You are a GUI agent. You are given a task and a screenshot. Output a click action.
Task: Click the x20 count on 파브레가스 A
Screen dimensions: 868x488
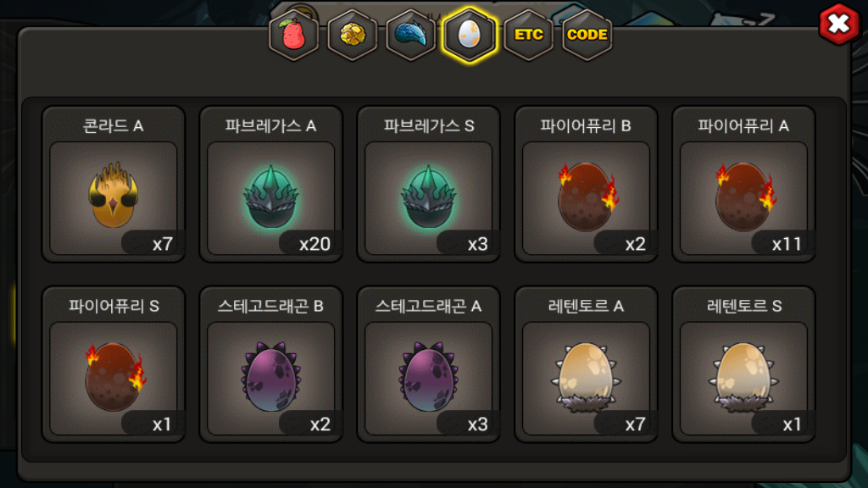(314, 244)
